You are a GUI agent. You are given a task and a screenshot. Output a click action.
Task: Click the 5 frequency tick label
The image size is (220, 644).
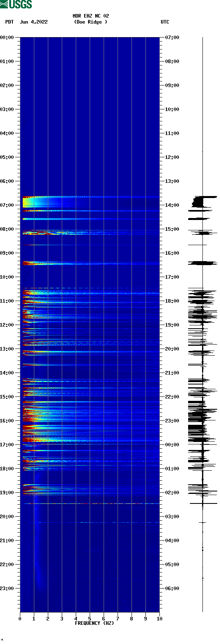click(90, 619)
